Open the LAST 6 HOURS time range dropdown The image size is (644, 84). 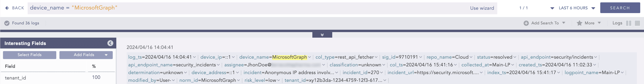pos(577,8)
